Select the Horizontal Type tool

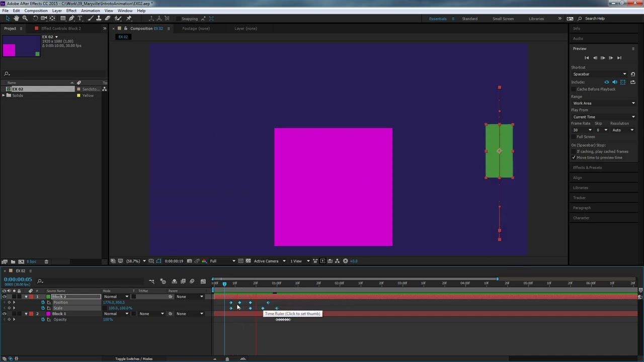coord(80,18)
